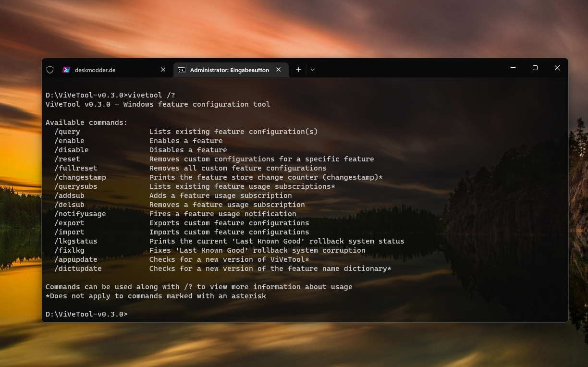Image resolution: width=588 pixels, height=367 pixels.
Task: Click 'Enables a feature' description
Action: click(x=186, y=141)
